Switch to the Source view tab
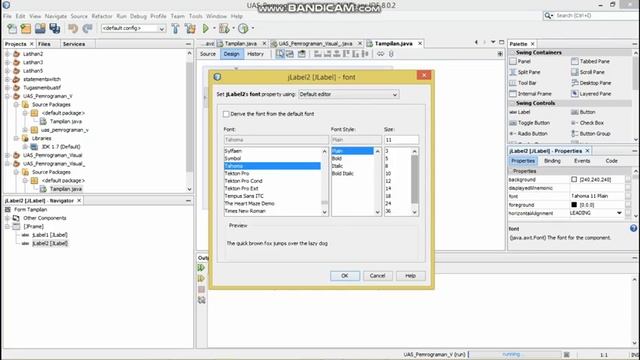This screenshot has width=640, height=360. click(x=208, y=54)
